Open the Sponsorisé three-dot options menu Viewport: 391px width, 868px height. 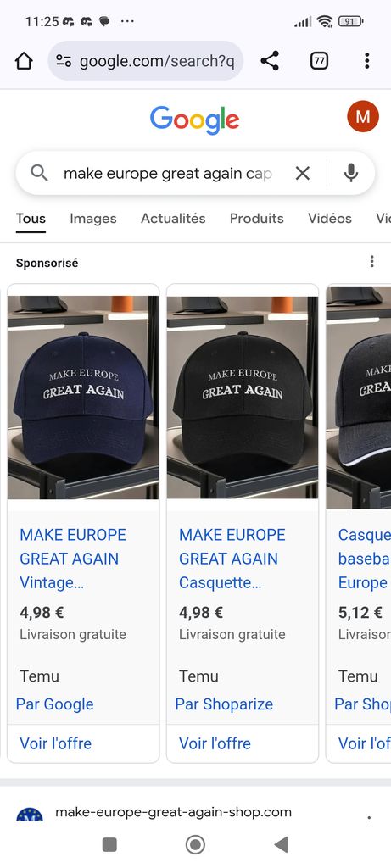372,261
